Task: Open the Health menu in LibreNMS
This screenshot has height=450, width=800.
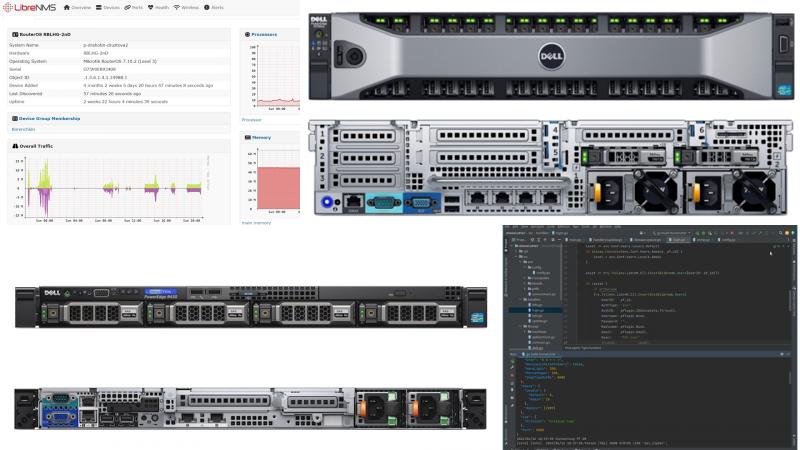Action: tap(158, 8)
